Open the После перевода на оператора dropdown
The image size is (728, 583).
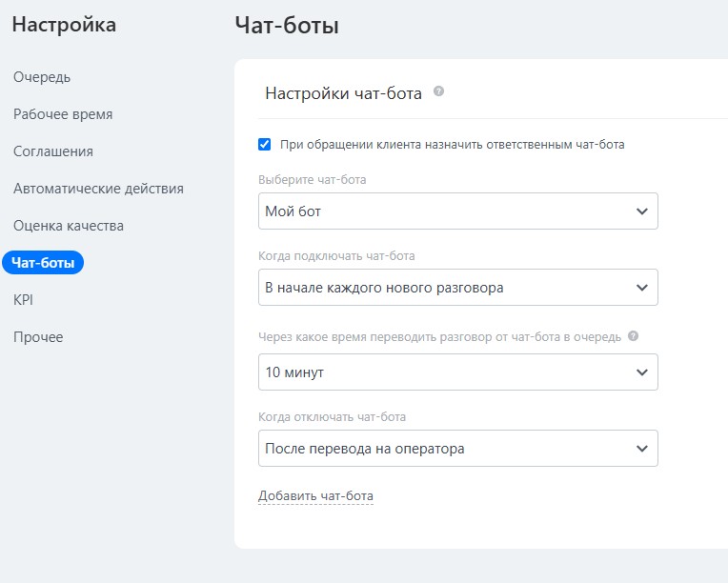(457, 449)
